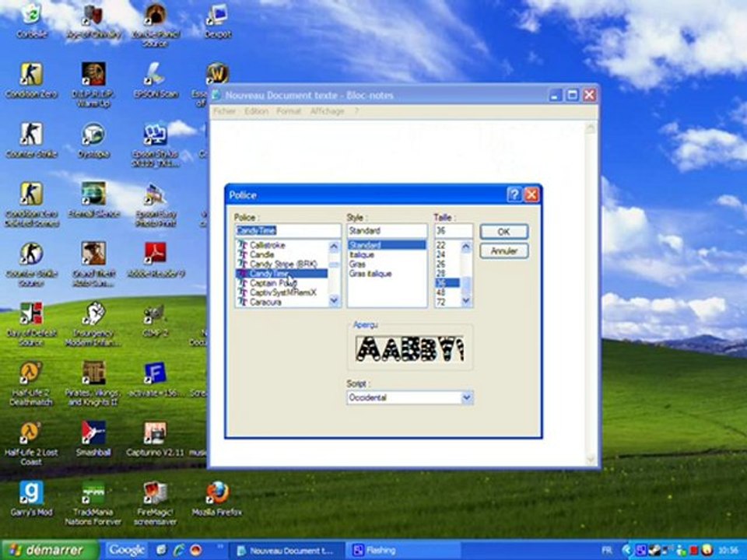
Task: Open the Script dropdown showing Occidental
Action: [x=466, y=397]
